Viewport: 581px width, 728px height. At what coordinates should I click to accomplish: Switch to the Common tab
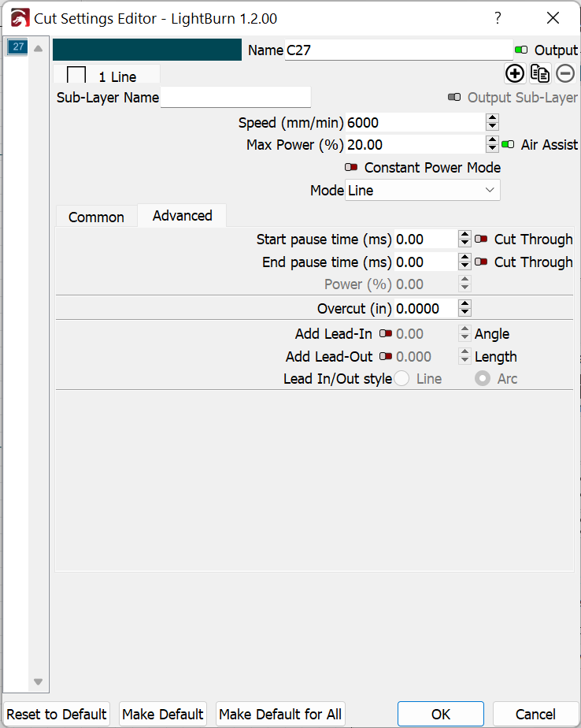point(96,217)
